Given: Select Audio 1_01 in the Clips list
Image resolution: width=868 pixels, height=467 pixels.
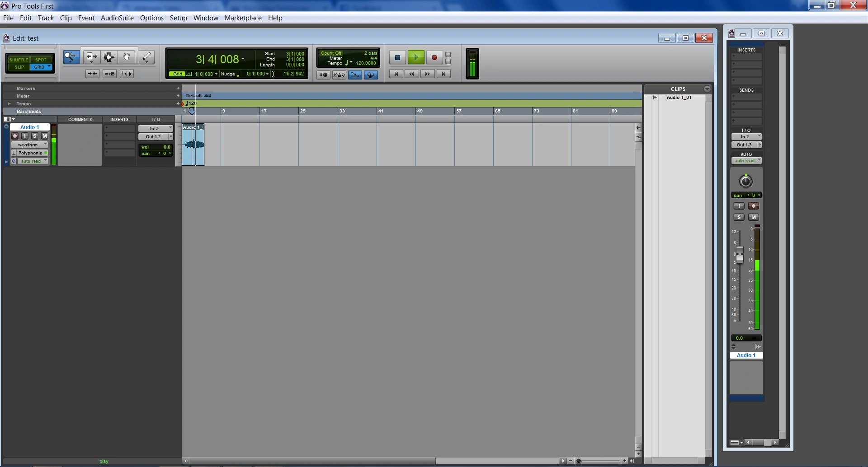Looking at the screenshot, I should [679, 98].
